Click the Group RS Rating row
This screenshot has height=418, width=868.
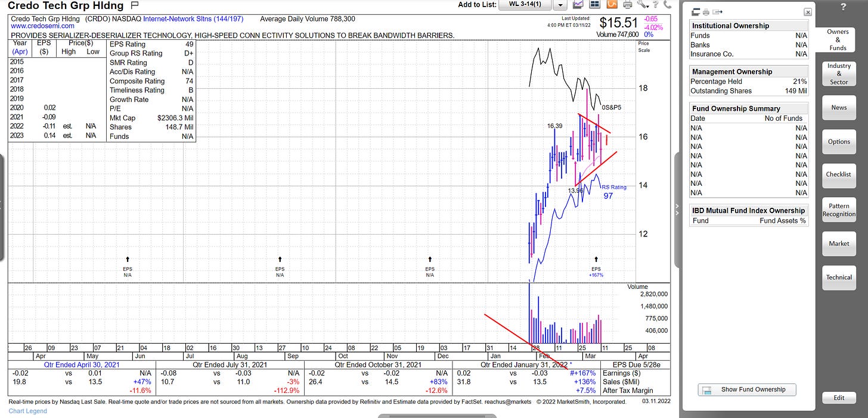click(151, 53)
